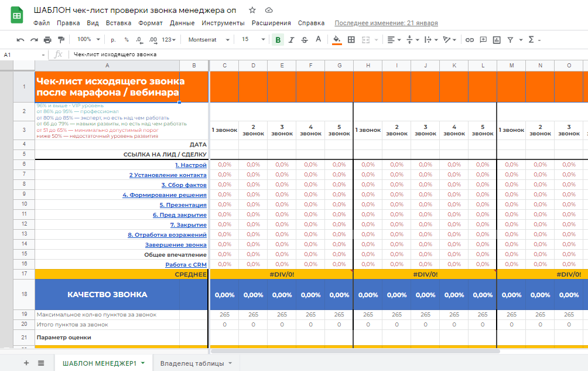Open Владелец таблицы tab options arrow
Viewport: 588px width, 371px height.
coord(230,363)
